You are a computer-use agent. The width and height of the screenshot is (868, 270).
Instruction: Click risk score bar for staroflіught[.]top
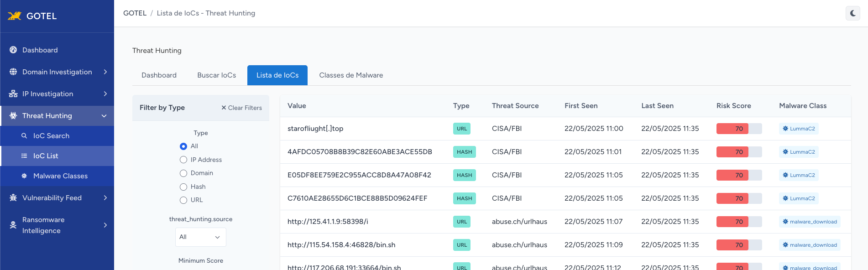739,129
